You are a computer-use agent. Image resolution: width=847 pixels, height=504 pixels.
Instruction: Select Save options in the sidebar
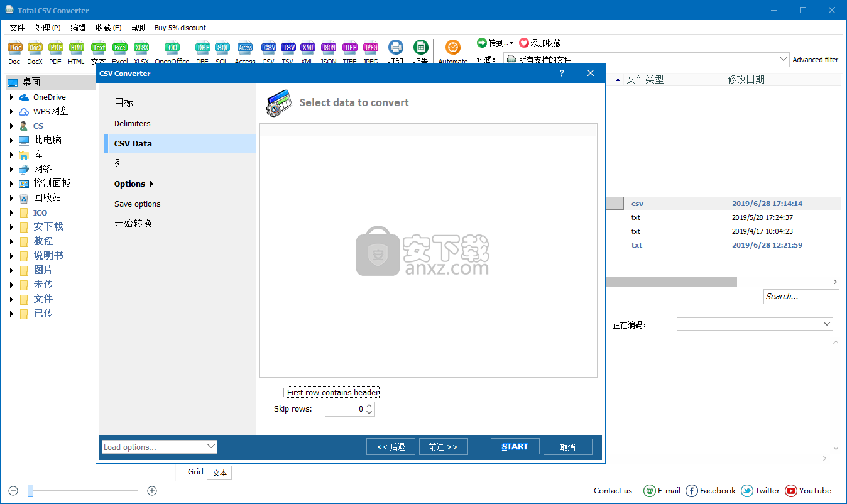[138, 204]
